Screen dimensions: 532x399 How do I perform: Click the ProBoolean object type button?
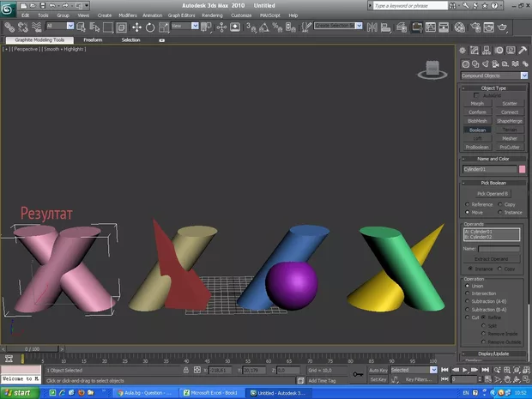coord(477,147)
